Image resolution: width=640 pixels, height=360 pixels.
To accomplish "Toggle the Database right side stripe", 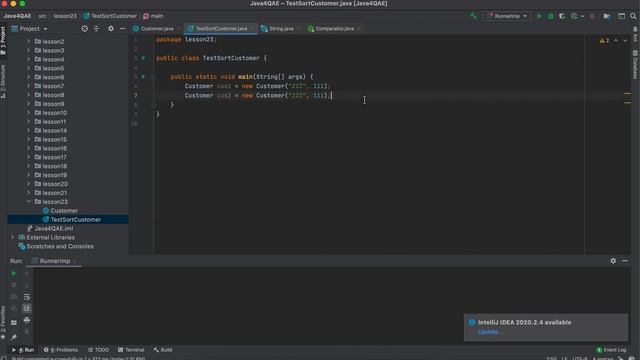I will pos(635,64).
